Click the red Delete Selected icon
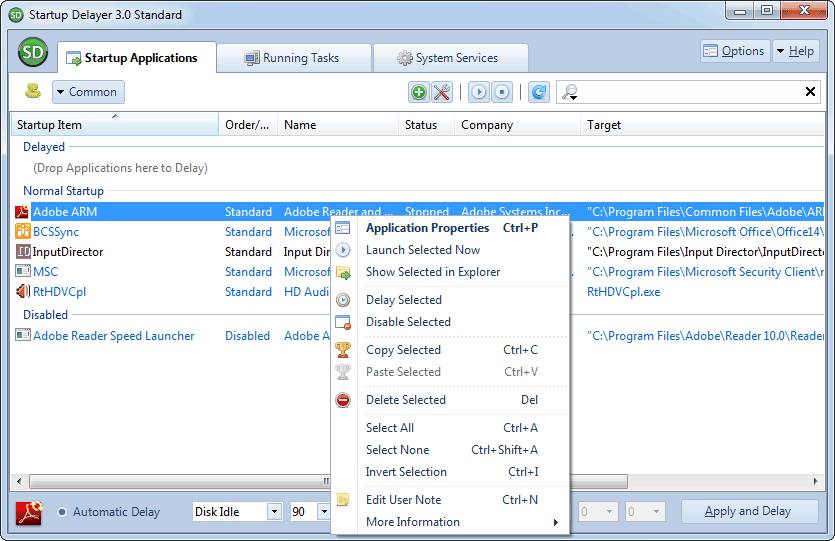 tap(343, 400)
